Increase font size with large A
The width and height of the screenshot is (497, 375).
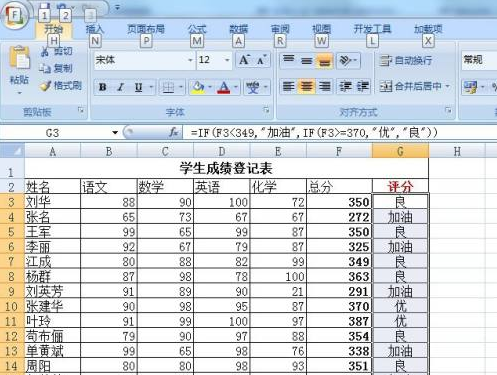click(245, 60)
